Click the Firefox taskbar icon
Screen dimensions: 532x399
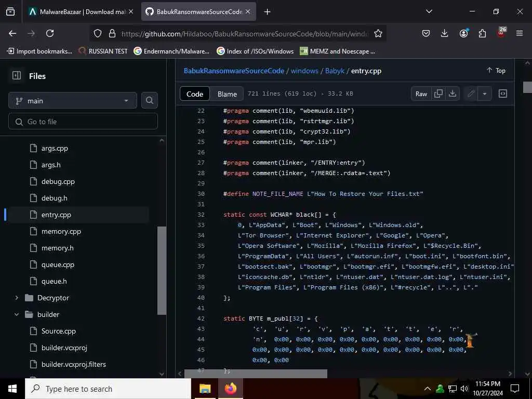point(231,389)
